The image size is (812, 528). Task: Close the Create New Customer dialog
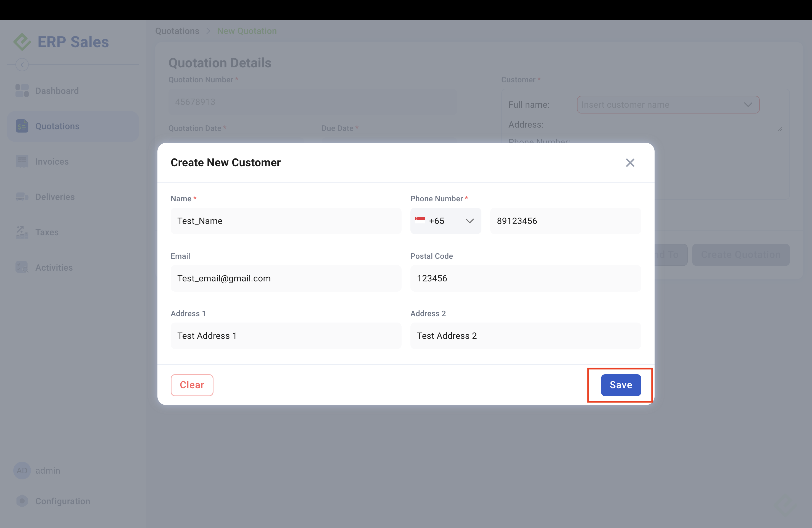tap(630, 163)
